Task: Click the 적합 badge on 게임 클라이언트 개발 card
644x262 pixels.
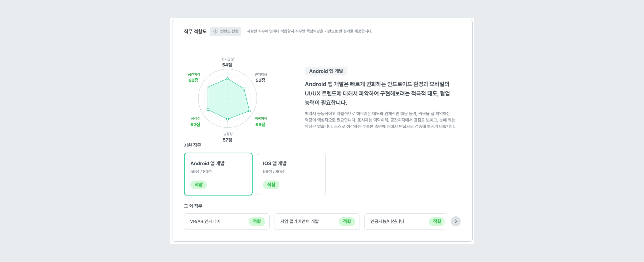Action: pos(347,221)
